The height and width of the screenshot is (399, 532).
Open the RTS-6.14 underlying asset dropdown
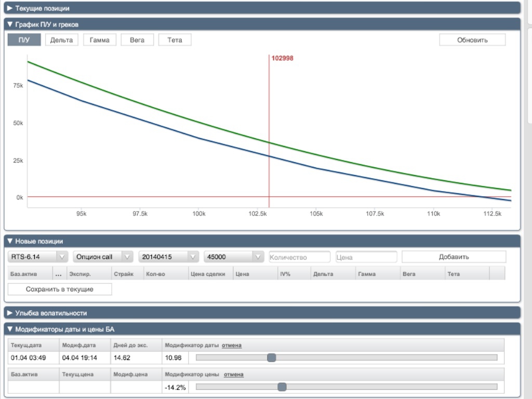(x=38, y=257)
